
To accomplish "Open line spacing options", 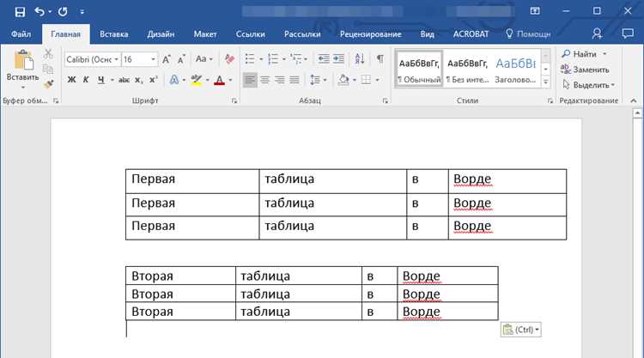I will tap(318, 80).
